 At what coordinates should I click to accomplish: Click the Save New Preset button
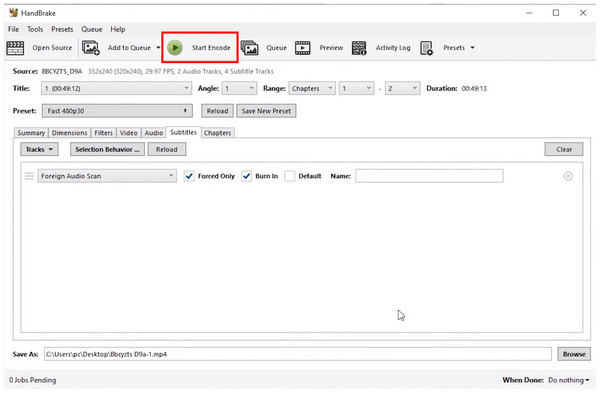(x=266, y=111)
